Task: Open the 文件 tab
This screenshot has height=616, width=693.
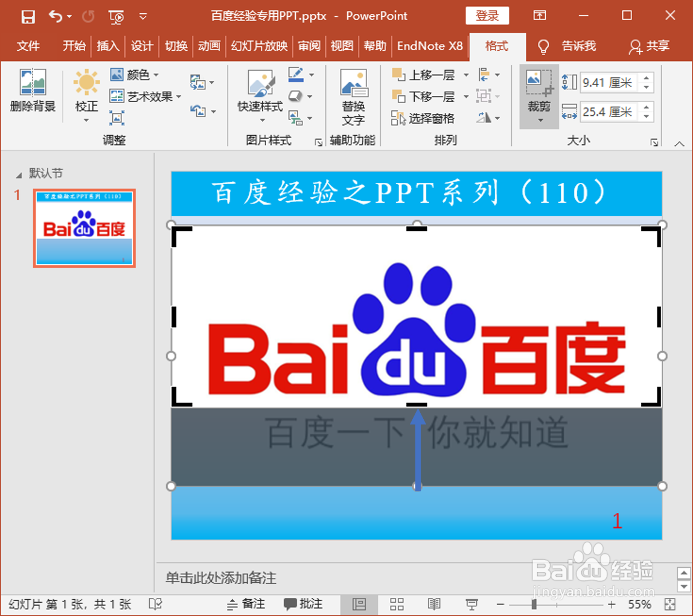Action: (x=28, y=46)
